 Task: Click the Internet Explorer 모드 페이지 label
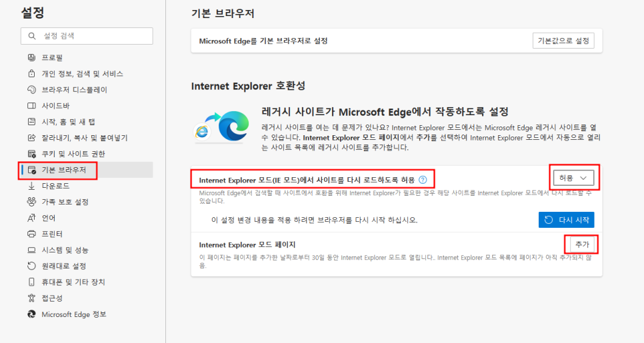pos(247,244)
